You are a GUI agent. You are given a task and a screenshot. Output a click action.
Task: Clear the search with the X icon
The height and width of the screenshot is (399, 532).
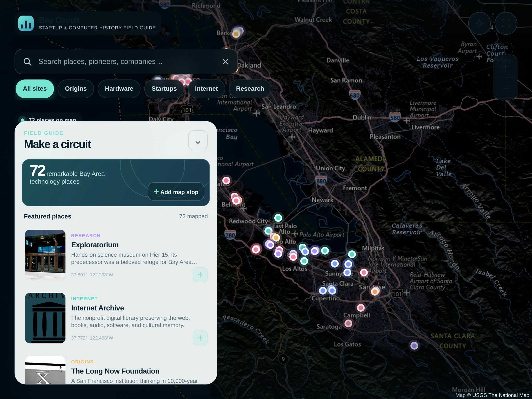(x=225, y=62)
